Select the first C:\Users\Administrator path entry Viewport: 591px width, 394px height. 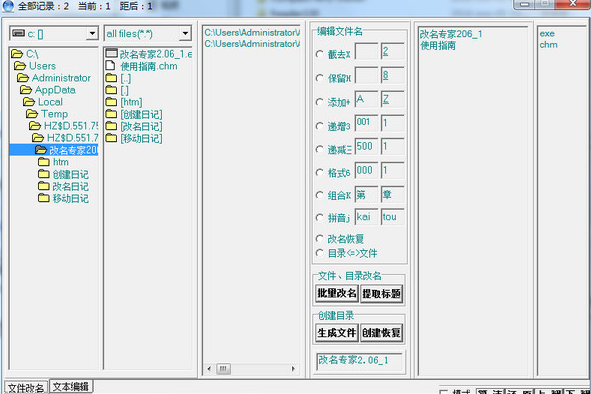(x=252, y=32)
